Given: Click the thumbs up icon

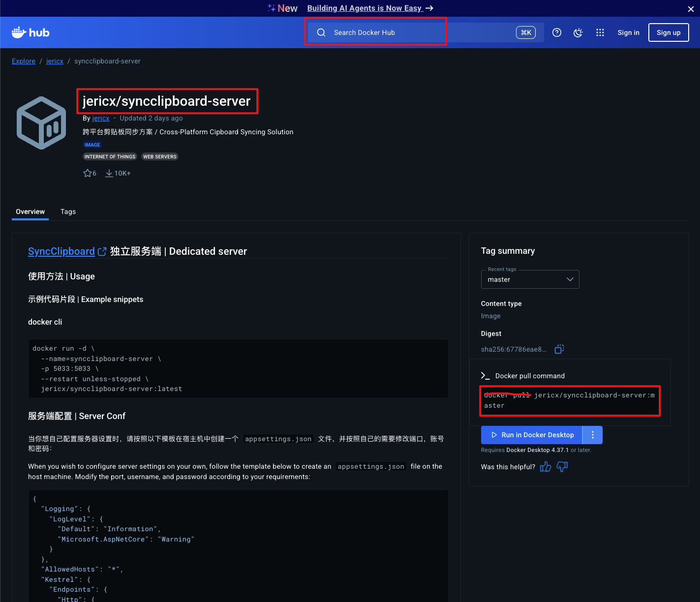Looking at the screenshot, I should 546,467.
